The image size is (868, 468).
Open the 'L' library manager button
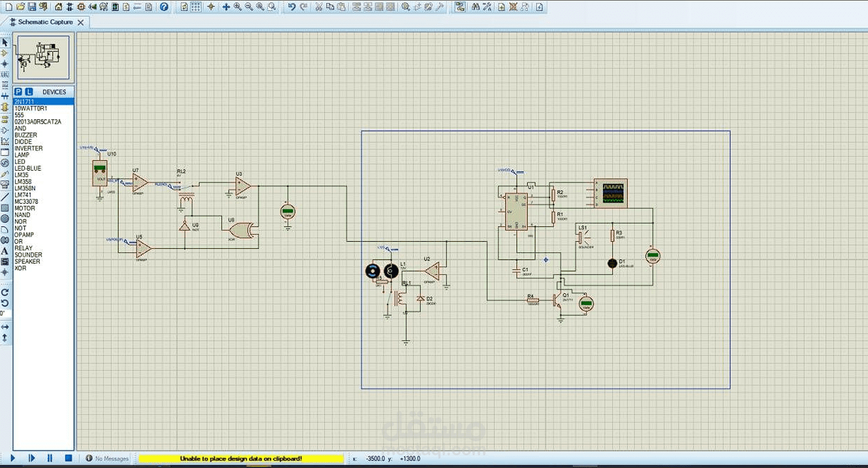coord(29,92)
